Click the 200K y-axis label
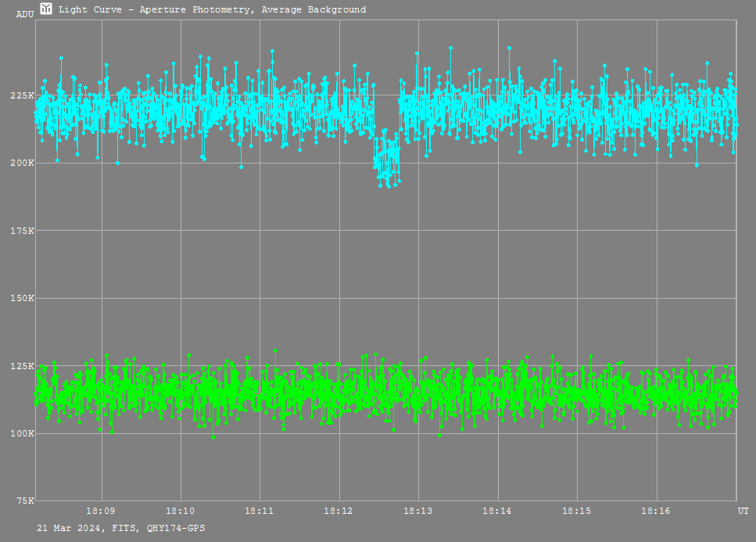The height and width of the screenshot is (542, 756). click(x=22, y=163)
